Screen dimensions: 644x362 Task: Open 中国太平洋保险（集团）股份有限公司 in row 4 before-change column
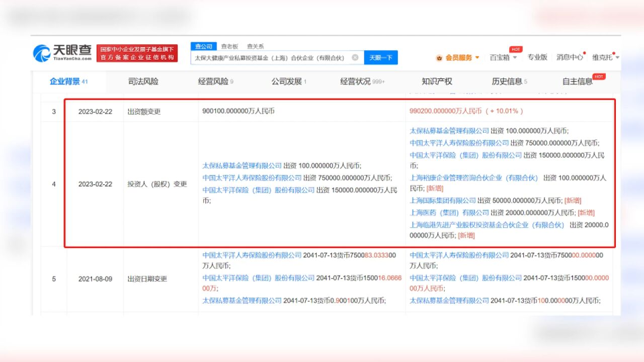click(259, 190)
